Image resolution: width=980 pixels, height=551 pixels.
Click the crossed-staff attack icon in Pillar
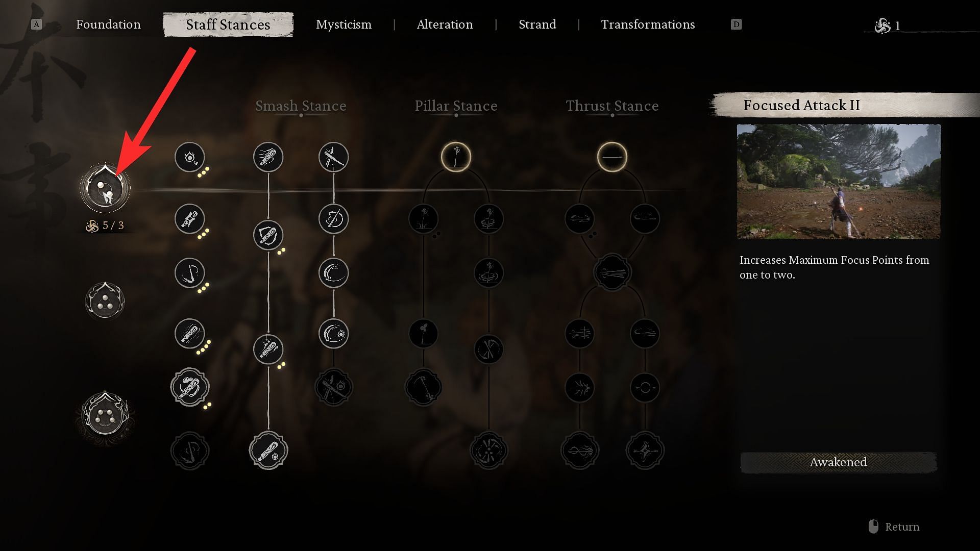(x=489, y=349)
